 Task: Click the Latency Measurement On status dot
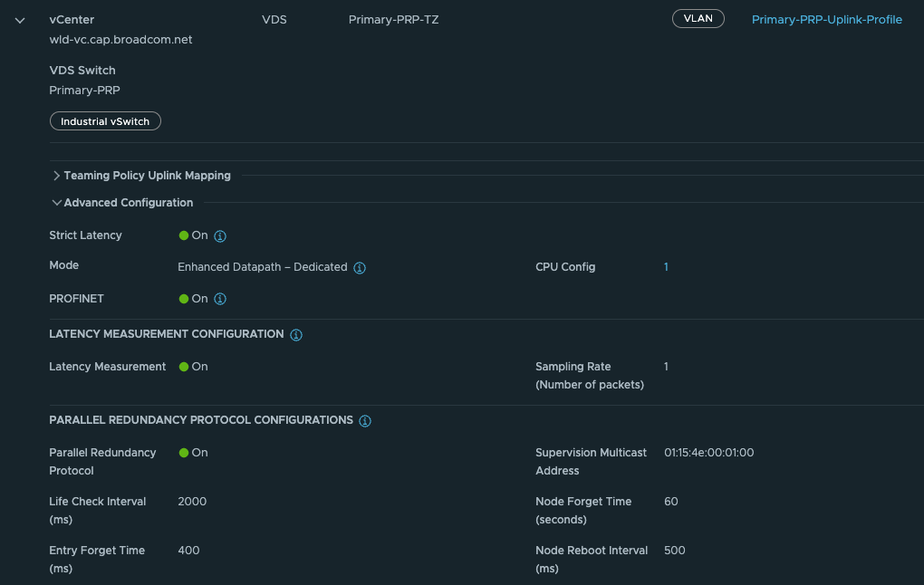184,367
